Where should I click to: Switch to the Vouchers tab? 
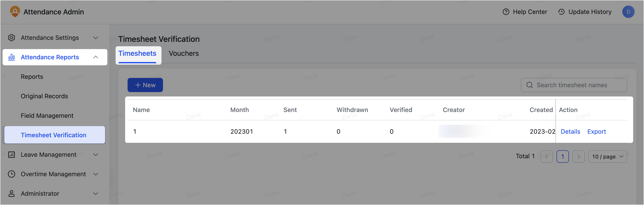pyautogui.click(x=184, y=53)
